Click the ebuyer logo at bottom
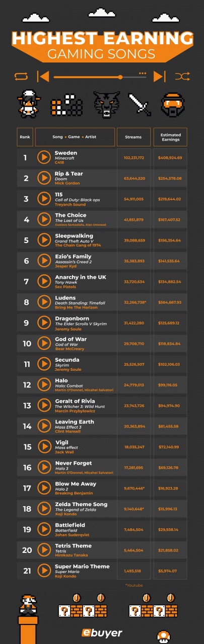Image resolution: width=204 pixels, height=644 pixels. click(102, 632)
